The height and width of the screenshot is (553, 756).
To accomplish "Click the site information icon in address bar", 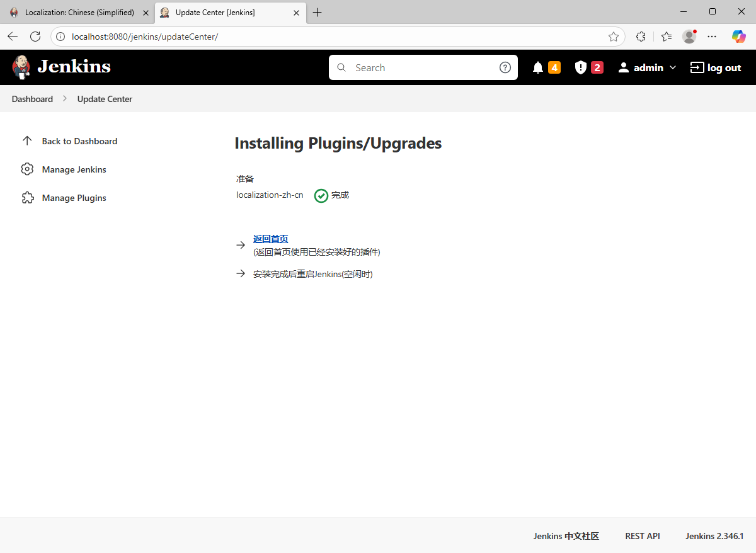I will (x=60, y=37).
